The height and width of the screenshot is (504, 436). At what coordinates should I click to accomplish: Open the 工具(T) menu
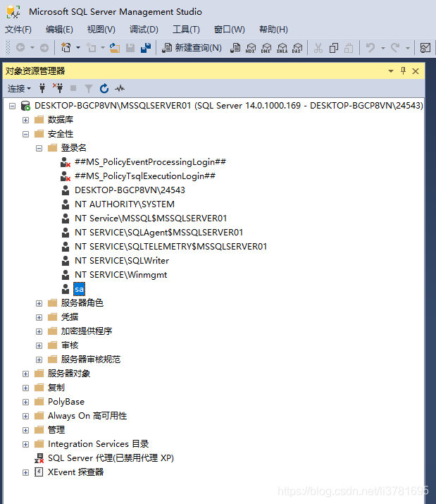click(x=186, y=30)
